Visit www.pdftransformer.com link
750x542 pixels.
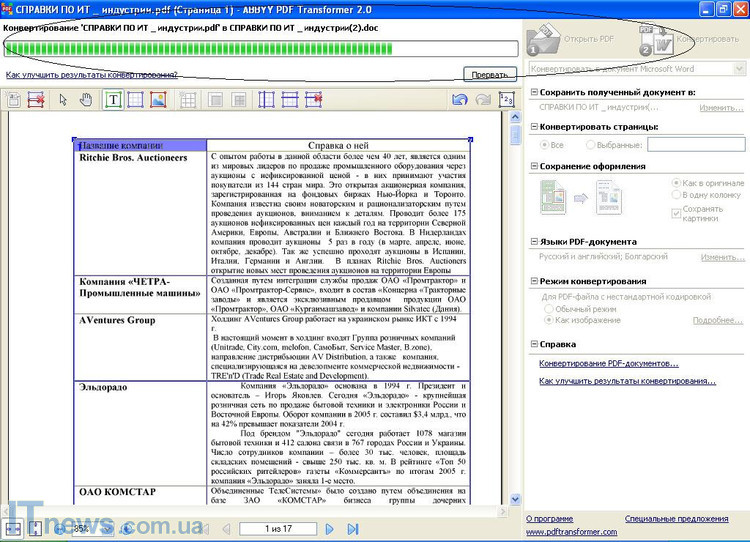[571, 532]
